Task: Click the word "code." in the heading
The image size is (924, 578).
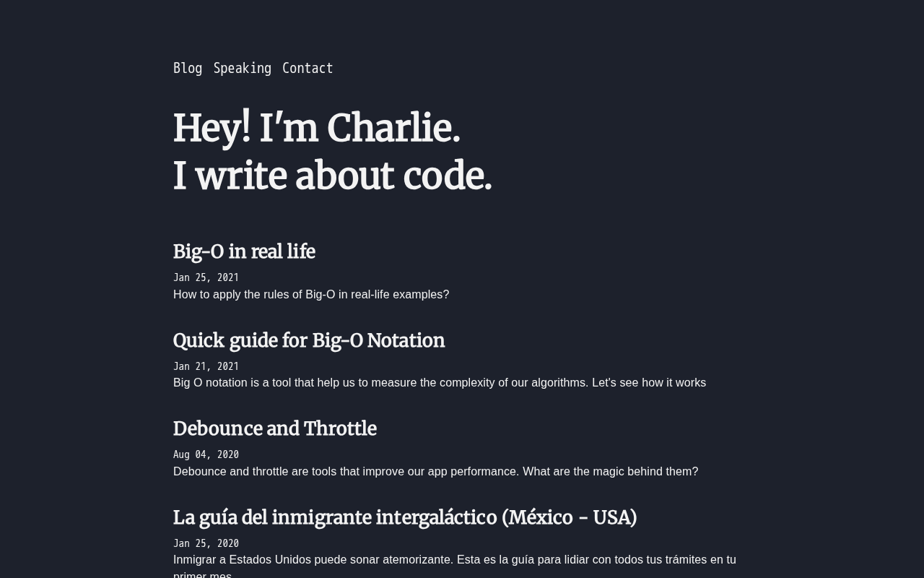Action: (447, 176)
